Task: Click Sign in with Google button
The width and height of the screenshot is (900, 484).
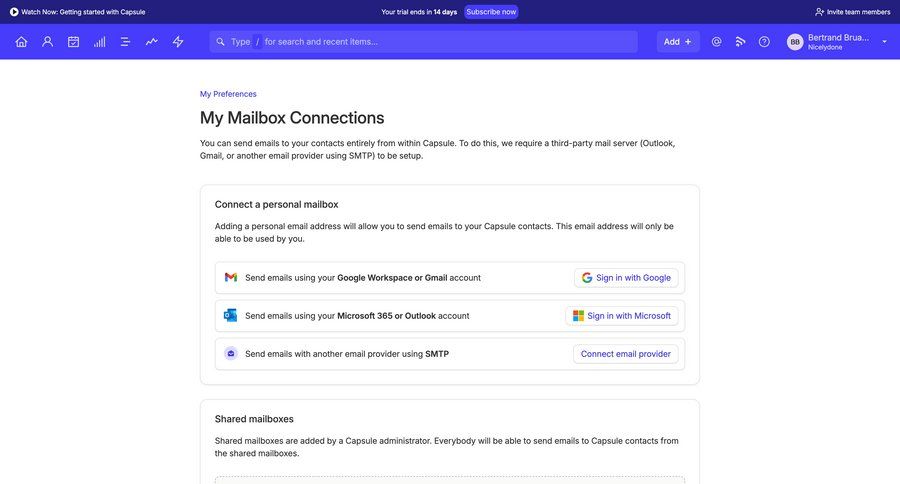Action: (x=626, y=278)
